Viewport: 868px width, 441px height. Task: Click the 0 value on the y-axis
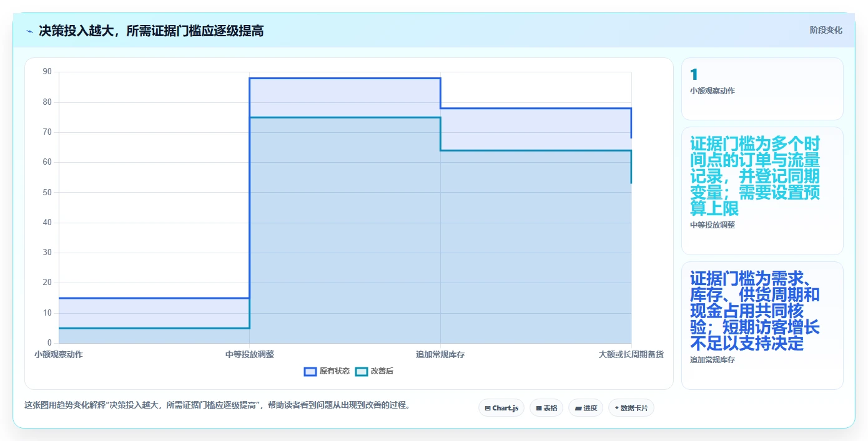click(50, 343)
